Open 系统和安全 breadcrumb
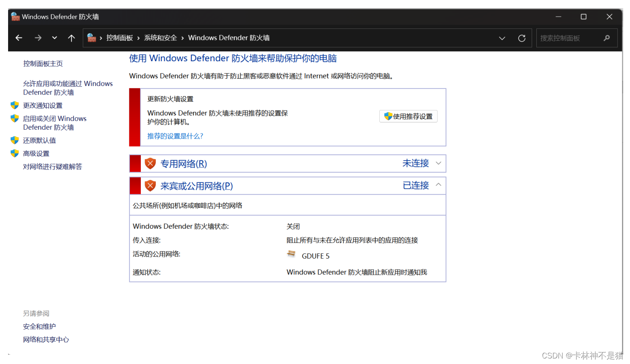 (x=160, y=38)
